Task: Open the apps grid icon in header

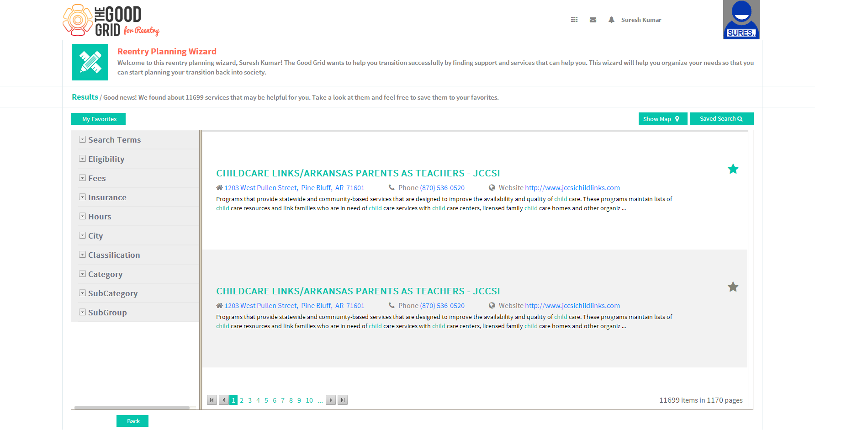Action: [x=574, y=20]
